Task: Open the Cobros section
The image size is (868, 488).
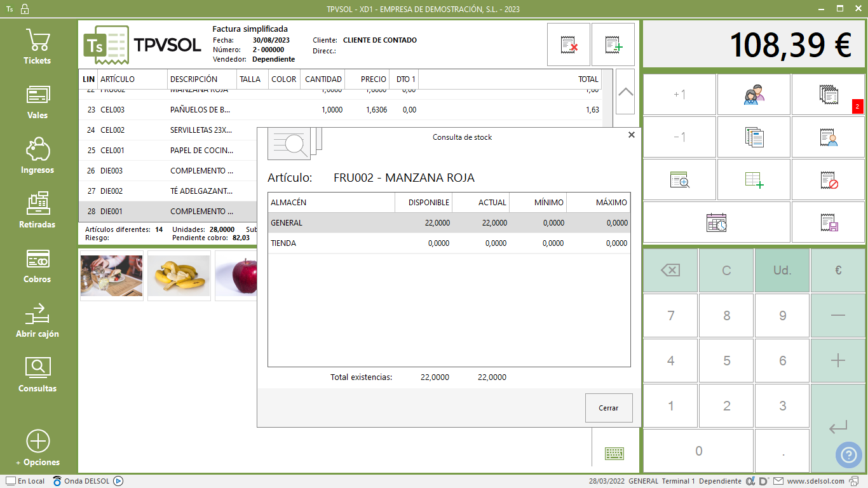Action: pyautogui.click(x=37, y=265)
